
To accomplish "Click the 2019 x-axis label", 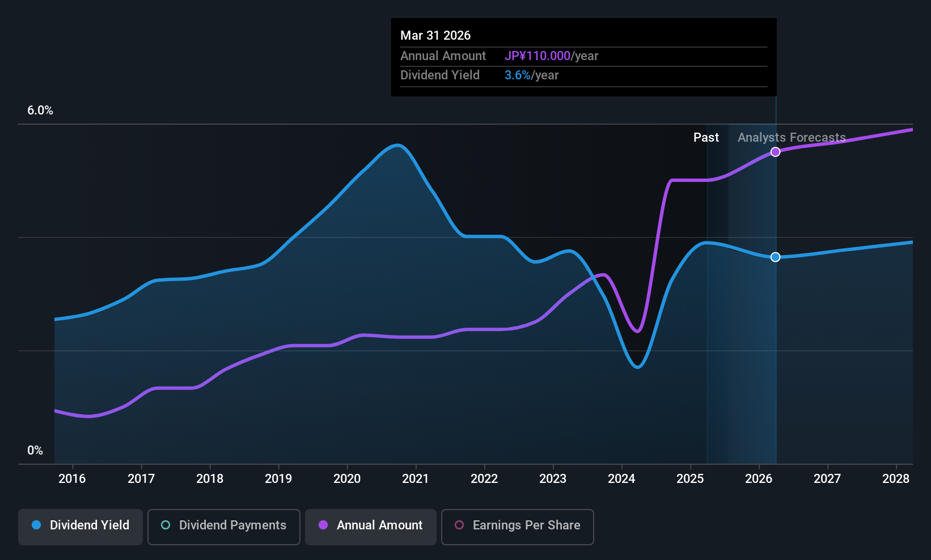I will pos(278,479).
